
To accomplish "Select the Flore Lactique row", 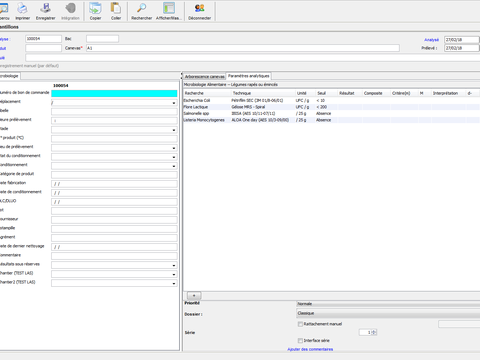I will click(332, 107).
